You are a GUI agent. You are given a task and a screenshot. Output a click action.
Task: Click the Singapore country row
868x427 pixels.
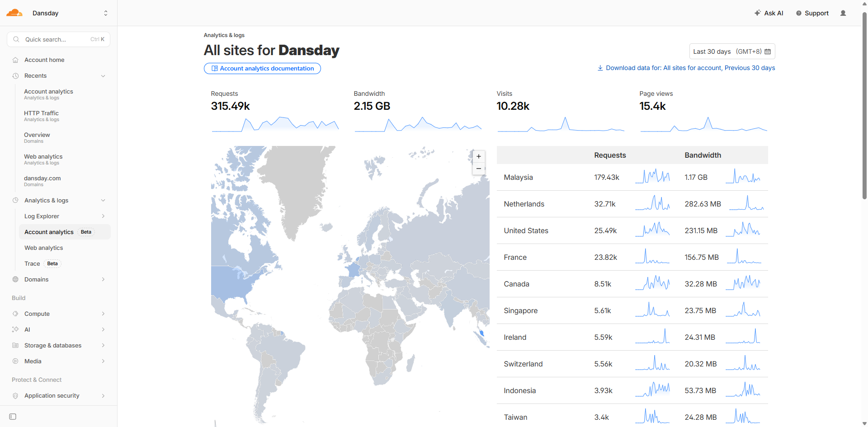point(632,310)
